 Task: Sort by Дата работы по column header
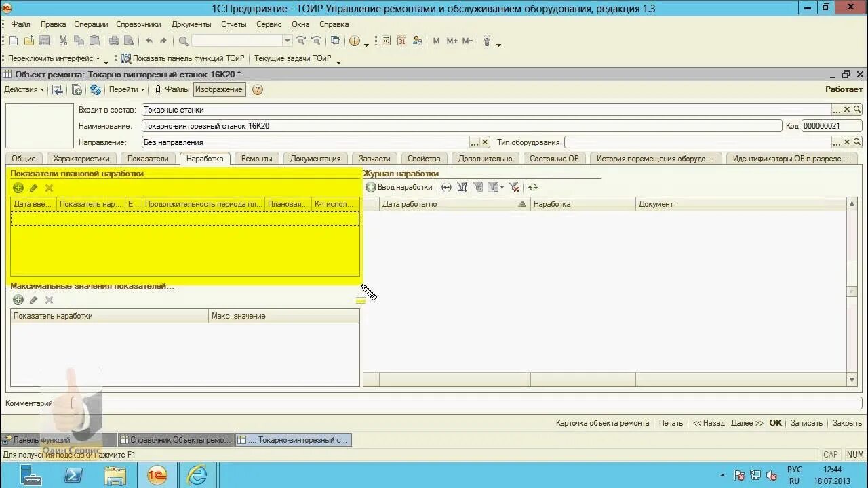[x=454, y=204]
